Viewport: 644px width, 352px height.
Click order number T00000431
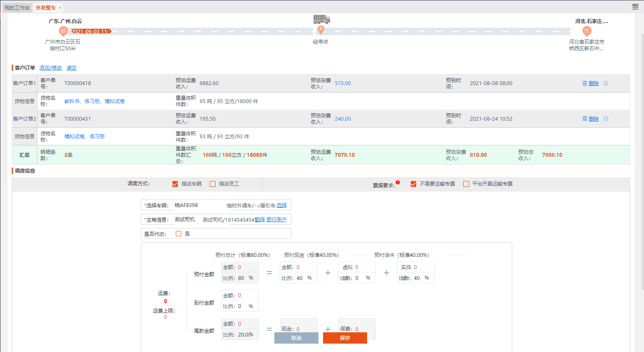[78, 119]
